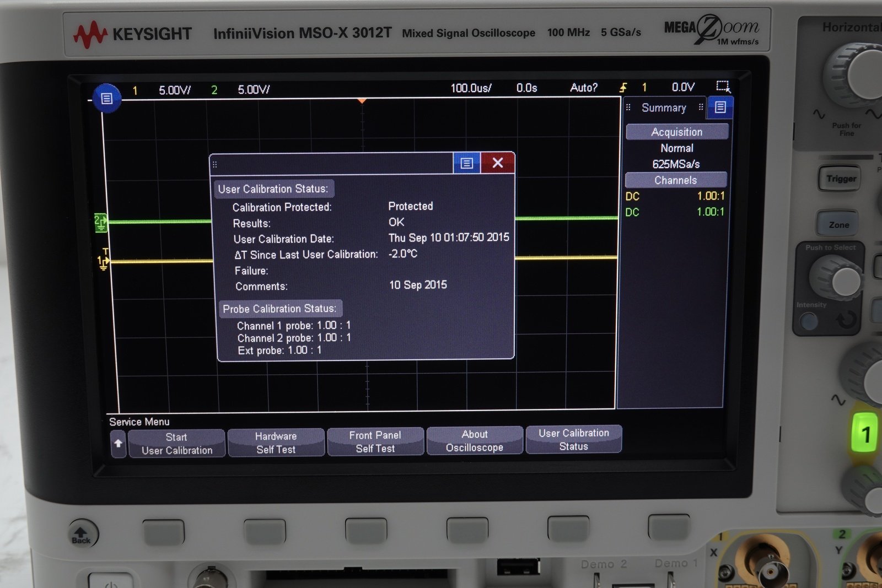Screen dimensions: 882x588
Task: Show User Calibration Status
Action: coord(573,439)
